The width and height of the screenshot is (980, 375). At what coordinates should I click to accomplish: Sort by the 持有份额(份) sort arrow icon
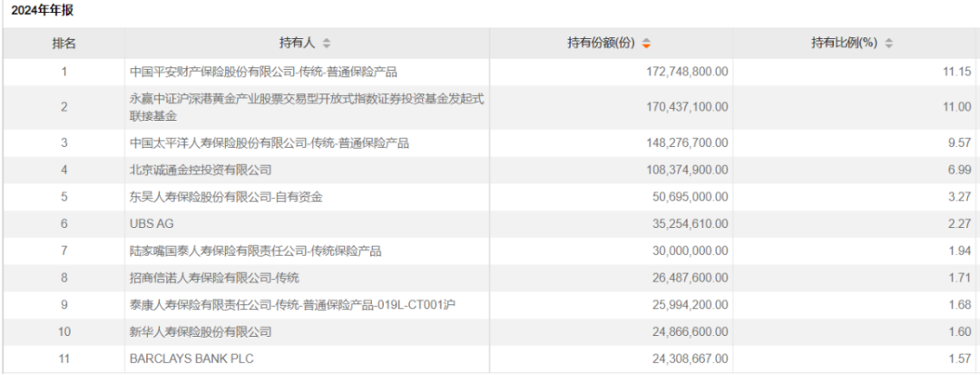[x=646, y=44]
